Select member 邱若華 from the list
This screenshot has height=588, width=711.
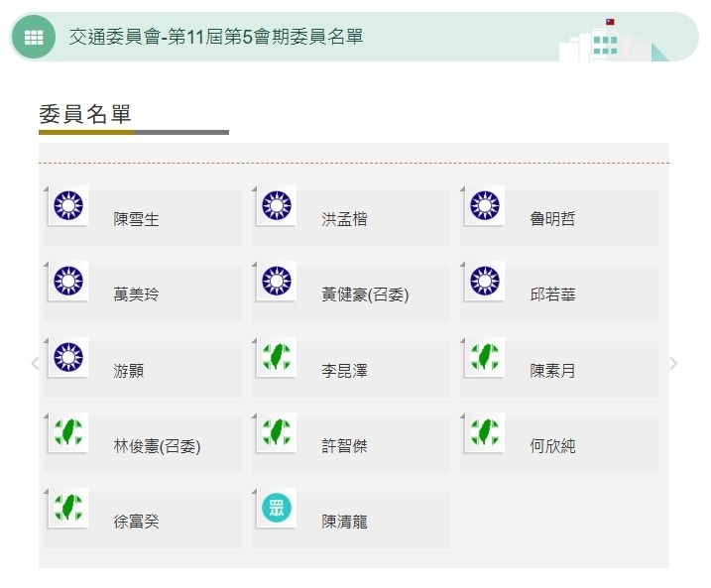[x=552, y=294]
